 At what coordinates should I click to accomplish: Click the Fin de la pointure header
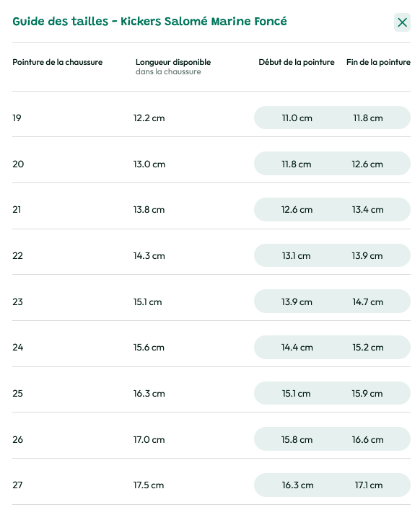coord(378,62)
